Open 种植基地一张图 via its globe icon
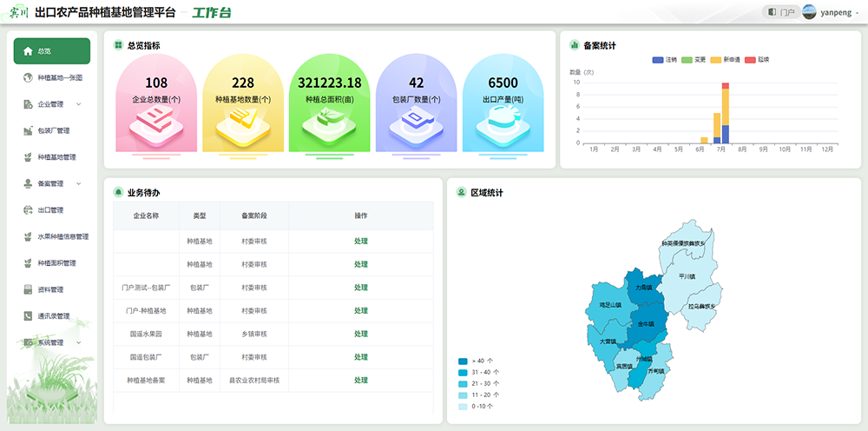Image resolution: width=868 pixels, height=431 pixels. [x=28, y=78]
